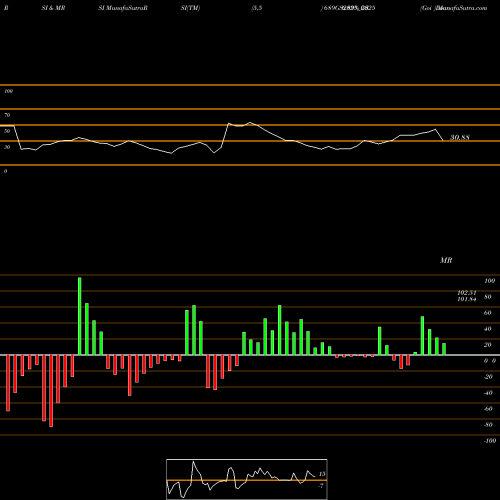Click the 100 label on the RSI axis
This screenshot has height=500, width=500.
[8, 91]
